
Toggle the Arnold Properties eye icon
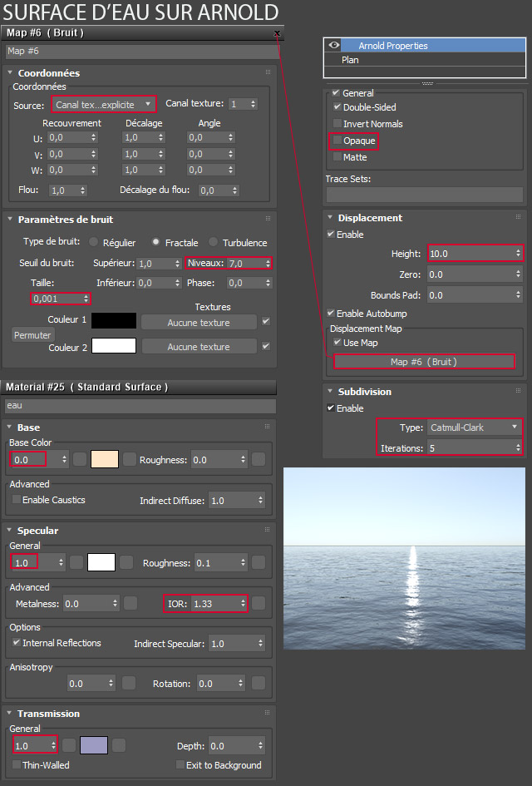(335, 46)
